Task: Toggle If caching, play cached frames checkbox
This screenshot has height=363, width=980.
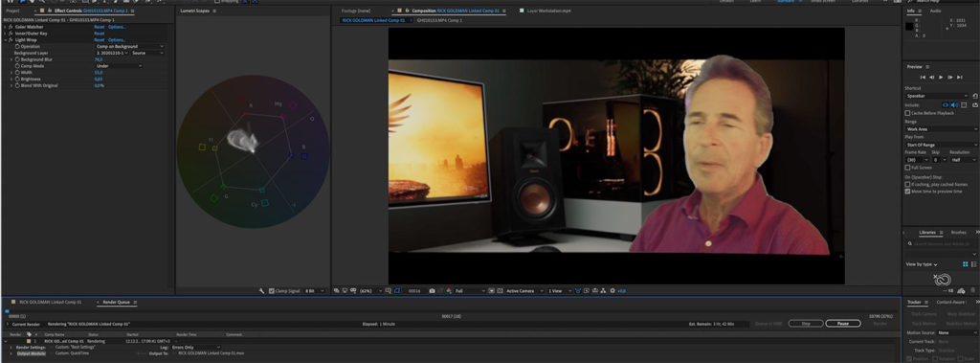Action: pos(907,185)
